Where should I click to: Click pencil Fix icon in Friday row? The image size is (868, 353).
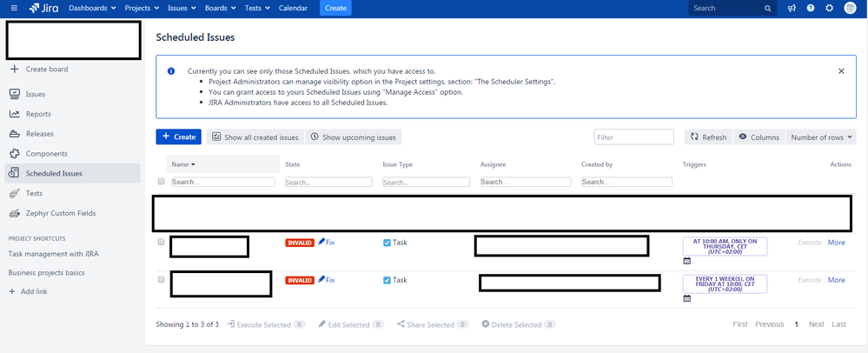[x=321, y=280]
